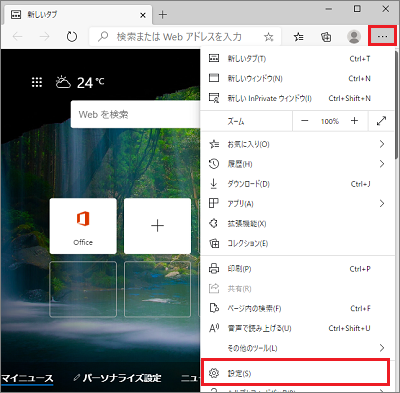
Task: Expand the 履歴 submenu arrow
Action: (x=382, y=164)
